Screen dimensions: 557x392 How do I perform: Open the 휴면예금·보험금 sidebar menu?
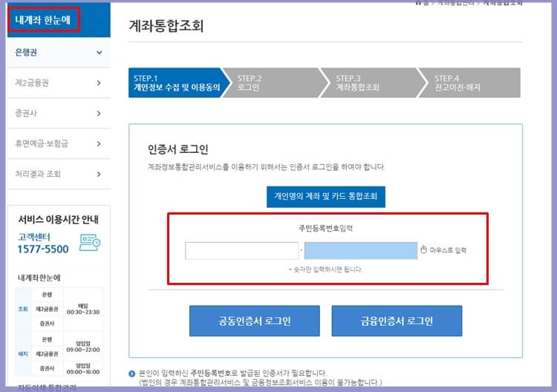[59, 143]
